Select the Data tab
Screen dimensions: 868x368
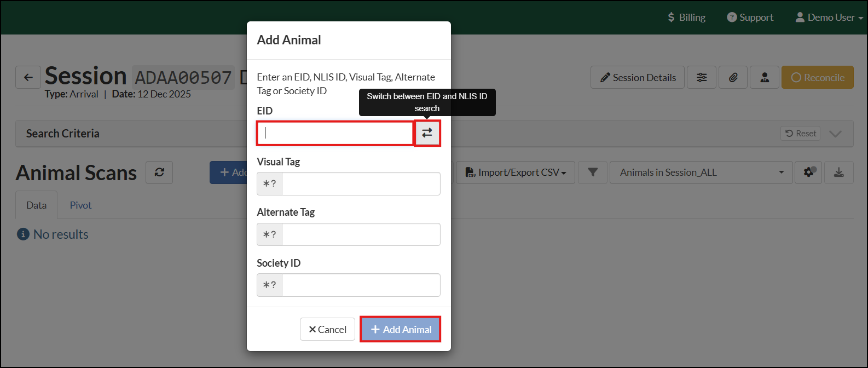pyautogui.click(x=36, y=205)
